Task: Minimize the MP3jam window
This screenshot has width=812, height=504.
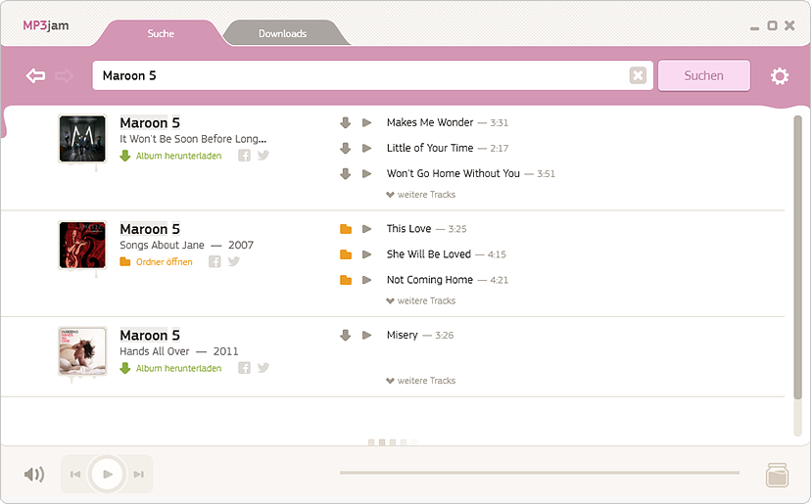Action: [754, 28]
